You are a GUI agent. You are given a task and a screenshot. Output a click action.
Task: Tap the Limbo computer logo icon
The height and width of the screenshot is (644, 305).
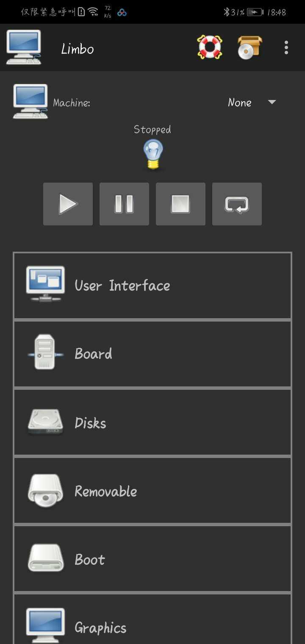pos(24,47)
